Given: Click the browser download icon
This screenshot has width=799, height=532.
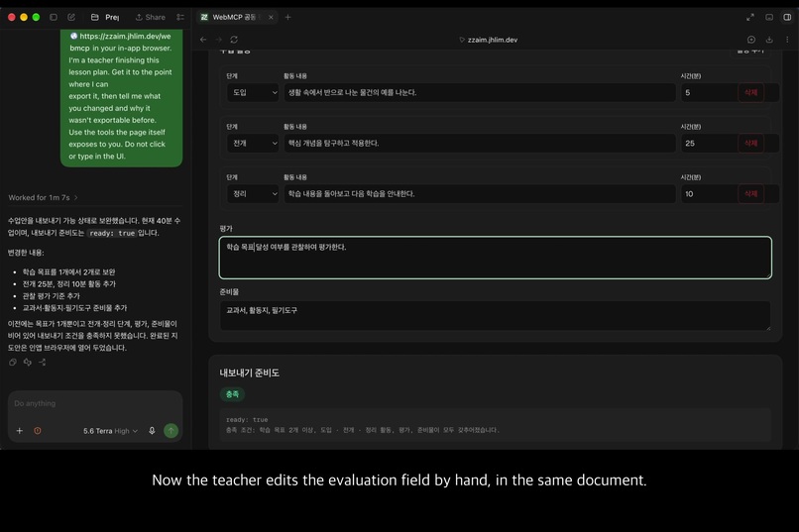Looking at the screenshot, I should coord(769,40).
